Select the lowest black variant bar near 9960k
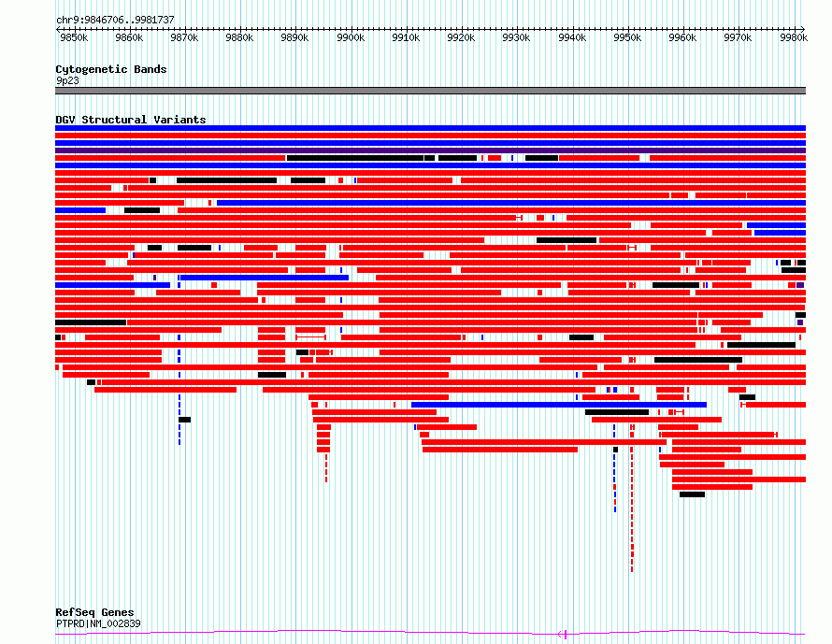Viewport: 832px width, 644px height. click(693, 494)
